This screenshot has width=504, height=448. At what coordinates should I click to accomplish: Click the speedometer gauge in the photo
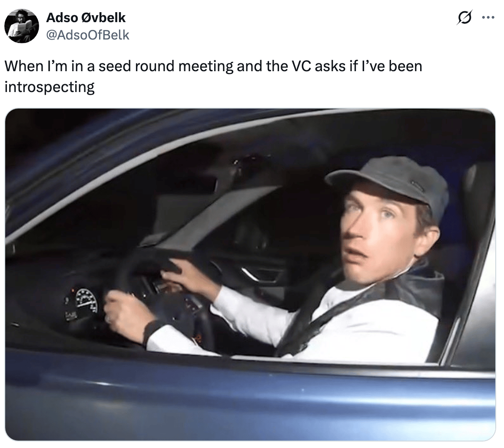click(86, 300)
